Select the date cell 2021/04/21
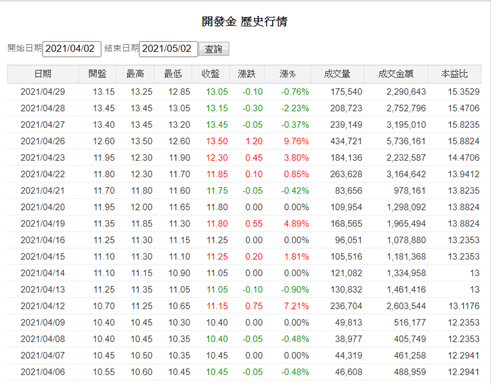 43,191
